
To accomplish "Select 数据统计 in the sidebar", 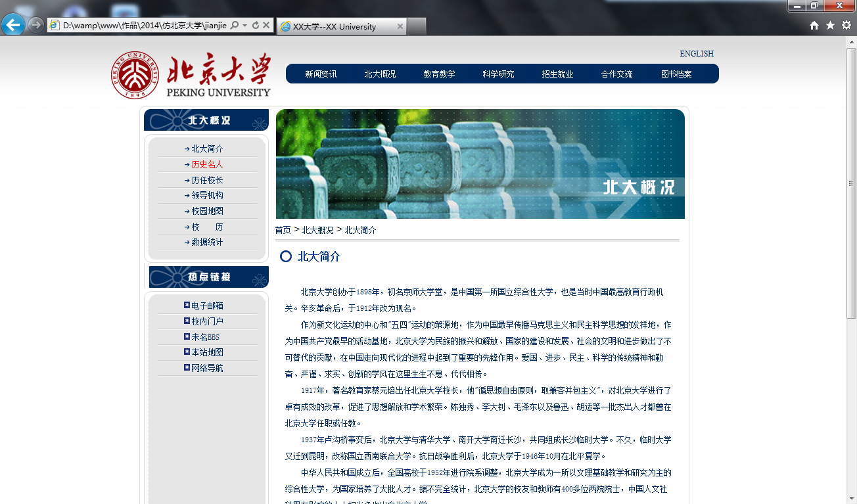I will click(x=207, y=242).
